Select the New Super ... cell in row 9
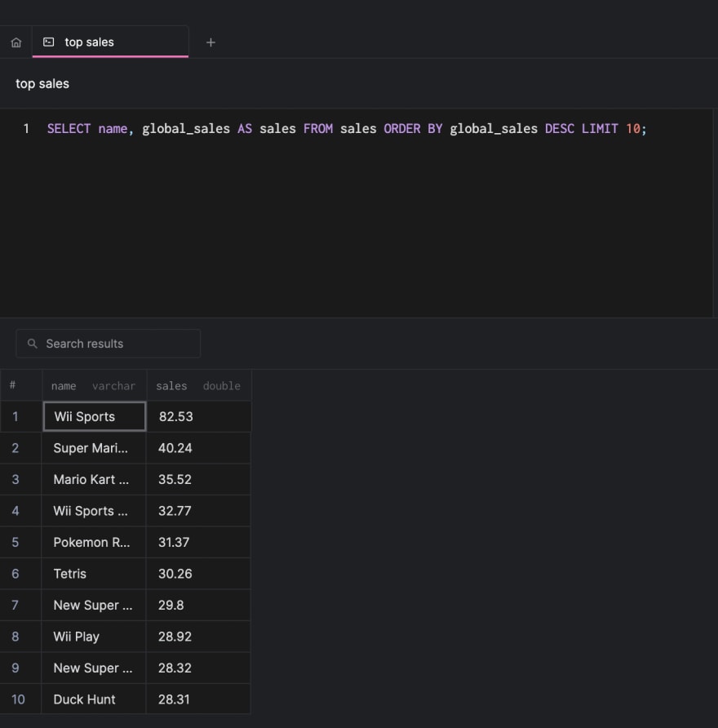The height and width of the screenshot is (728, 718). tap(94, 668)
